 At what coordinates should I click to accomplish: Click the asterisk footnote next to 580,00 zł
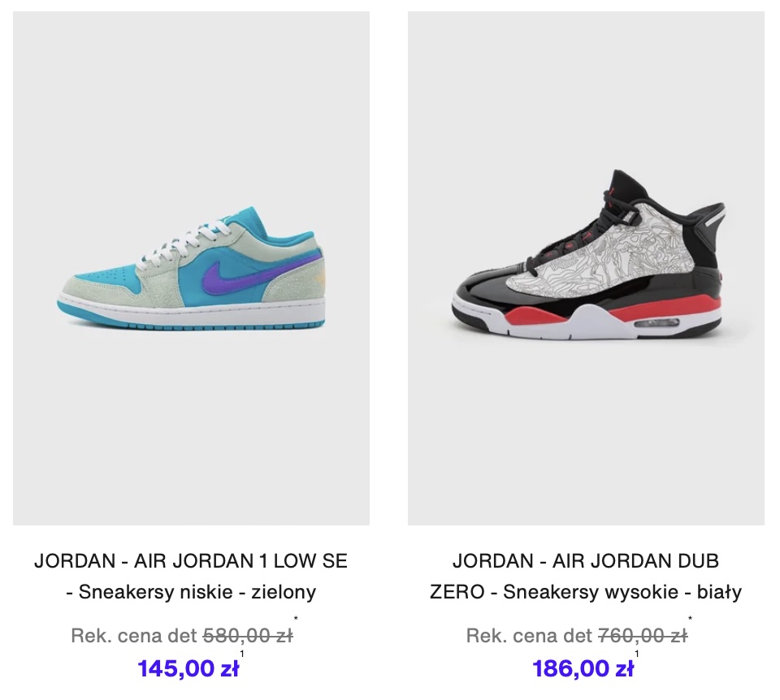click(296, 619)
